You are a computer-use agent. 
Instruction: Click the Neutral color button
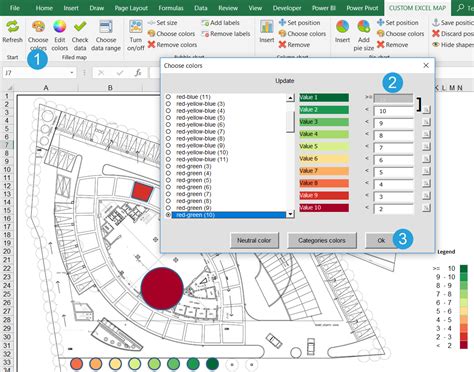click(x=254, y=240)
